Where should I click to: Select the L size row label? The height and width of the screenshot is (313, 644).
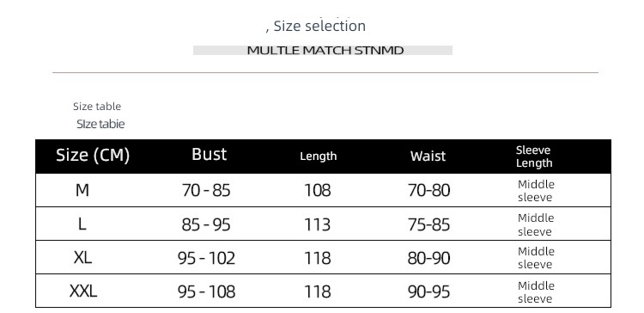82,224
